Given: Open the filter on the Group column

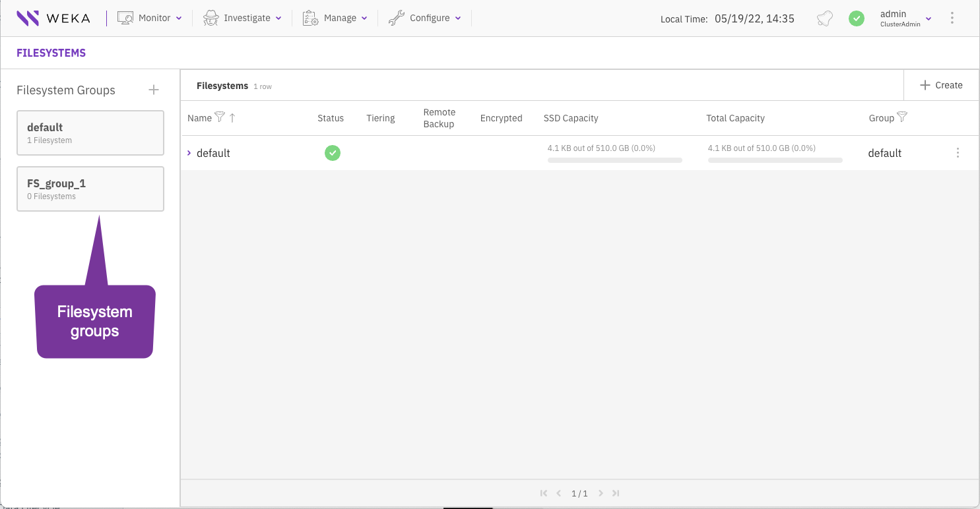Looking at the screenshot, I should pos(902,117).
